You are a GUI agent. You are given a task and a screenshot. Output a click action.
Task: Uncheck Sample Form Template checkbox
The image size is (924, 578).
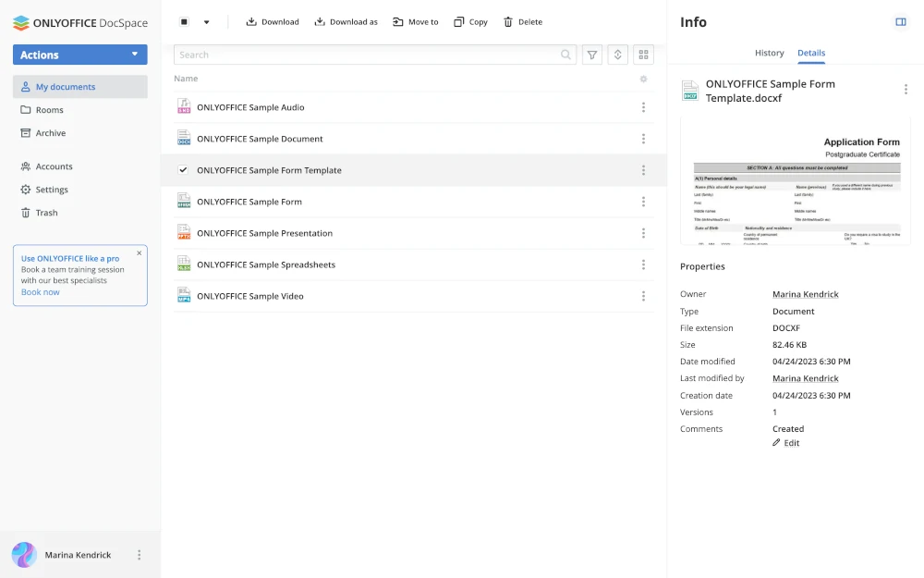[x=183, y=170]
